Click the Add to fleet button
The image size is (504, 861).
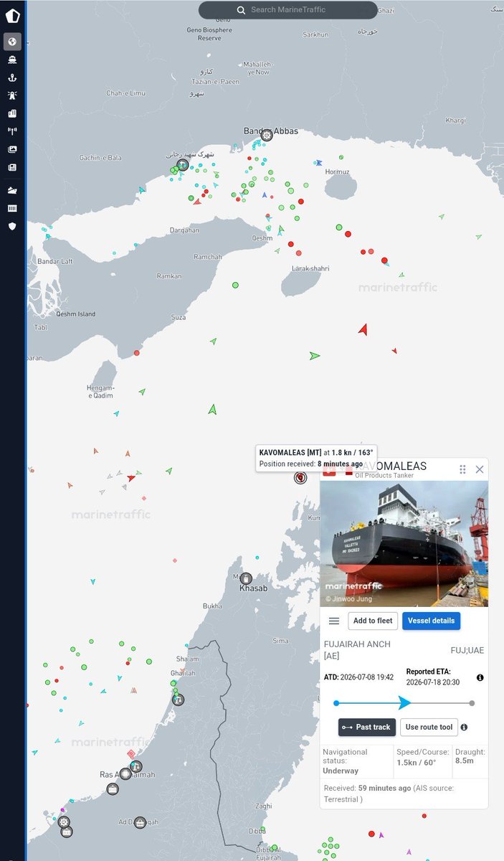pos(373,621)
